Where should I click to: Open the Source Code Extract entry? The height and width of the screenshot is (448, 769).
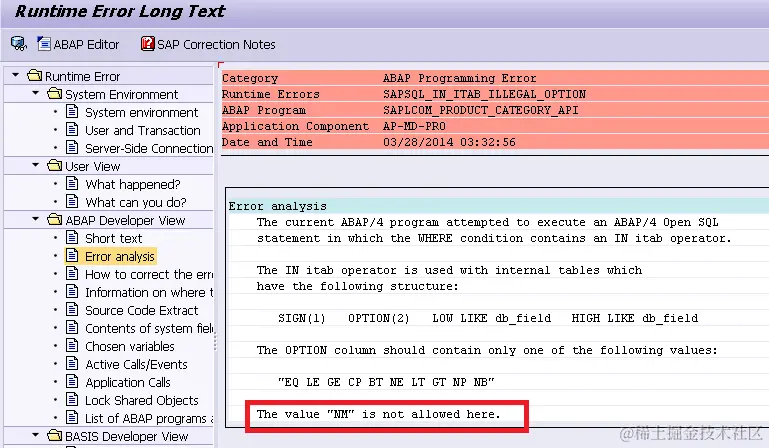click(142, 311)
